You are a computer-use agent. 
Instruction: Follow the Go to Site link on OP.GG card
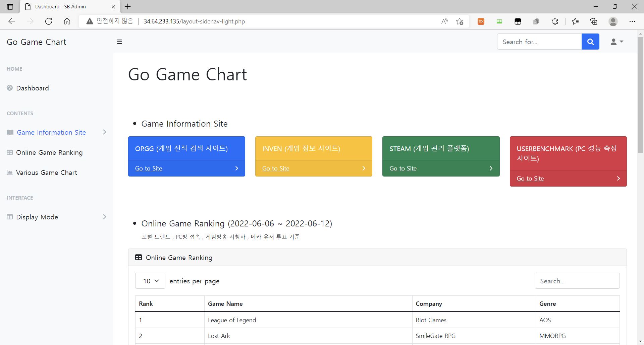(149, 168)
